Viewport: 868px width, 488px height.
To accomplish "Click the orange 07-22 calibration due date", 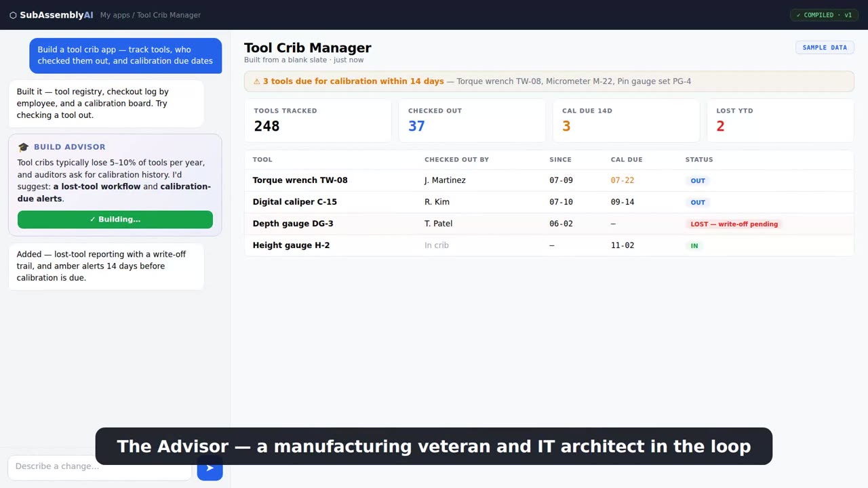I will (623, 180).
